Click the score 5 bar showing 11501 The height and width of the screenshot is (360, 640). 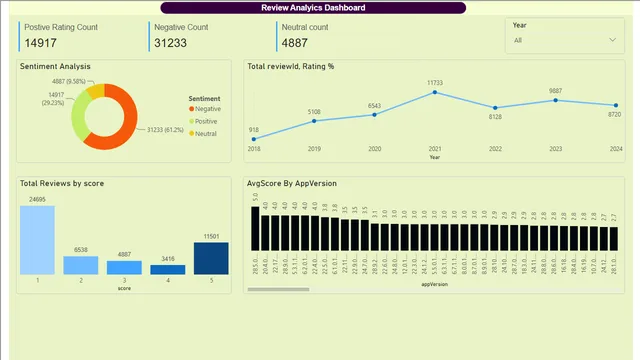coord(211,258)
